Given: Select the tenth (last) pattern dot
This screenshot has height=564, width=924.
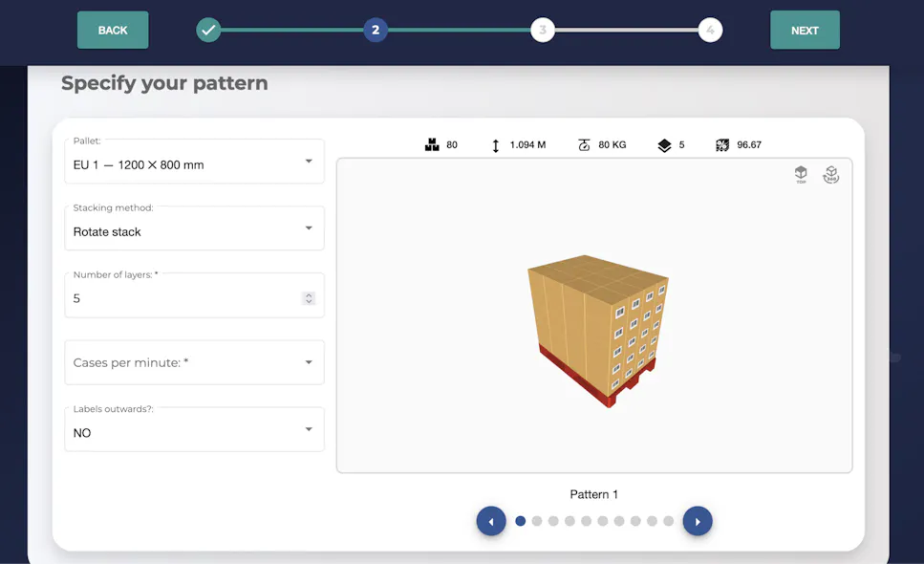Looking at the screenshot, I should [669, 521].
